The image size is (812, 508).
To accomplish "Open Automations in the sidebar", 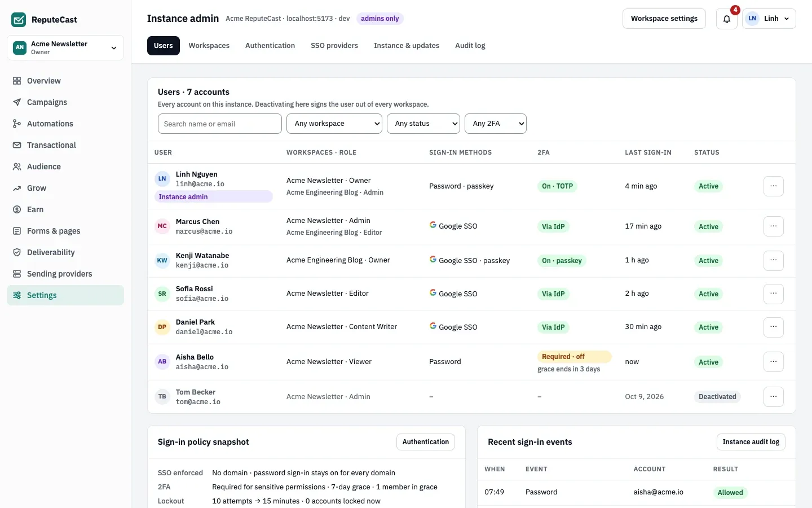I will tap(65, 124).
